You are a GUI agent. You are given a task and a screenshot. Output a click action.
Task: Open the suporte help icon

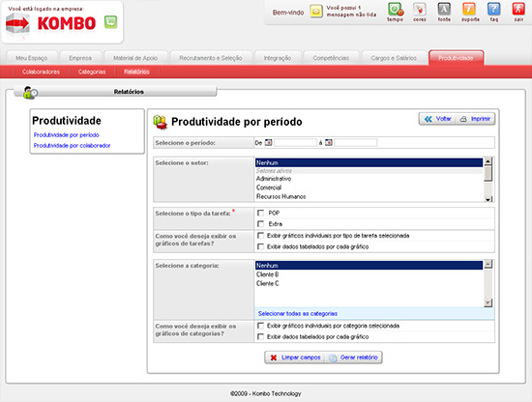click(x=469, y=9)
